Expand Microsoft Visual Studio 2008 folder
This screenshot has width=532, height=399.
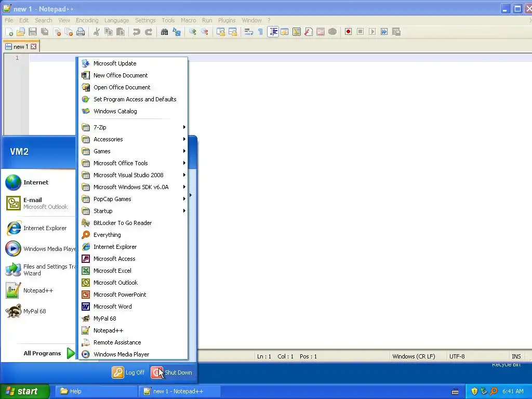point(134,175)
